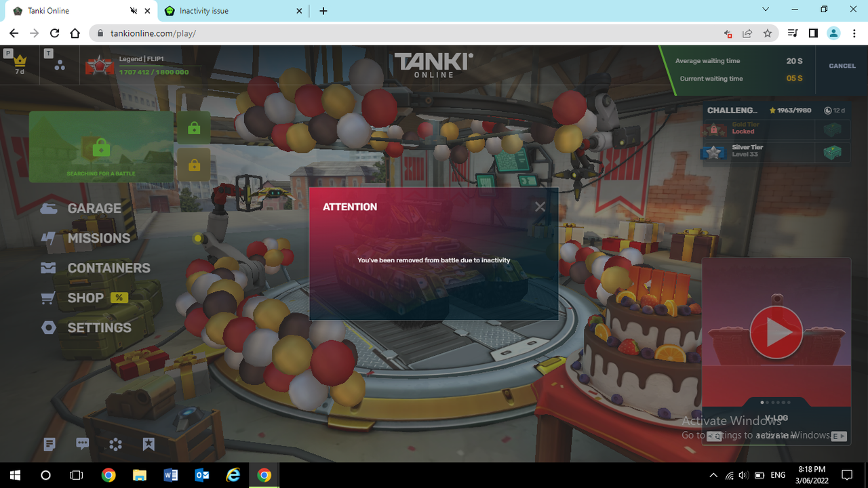The height and width of the screenshot is (488, 868).
Task: Open the Challenges panel header
Action: [x=776, y=110]
